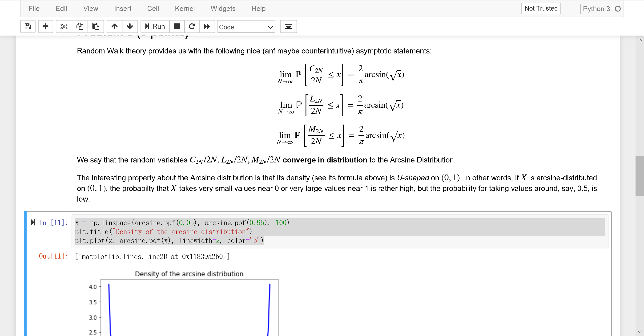Open the cell type dropdown showing Code
Image resolution: width=644 pixels, height=336 pixels.
(246, 27)
